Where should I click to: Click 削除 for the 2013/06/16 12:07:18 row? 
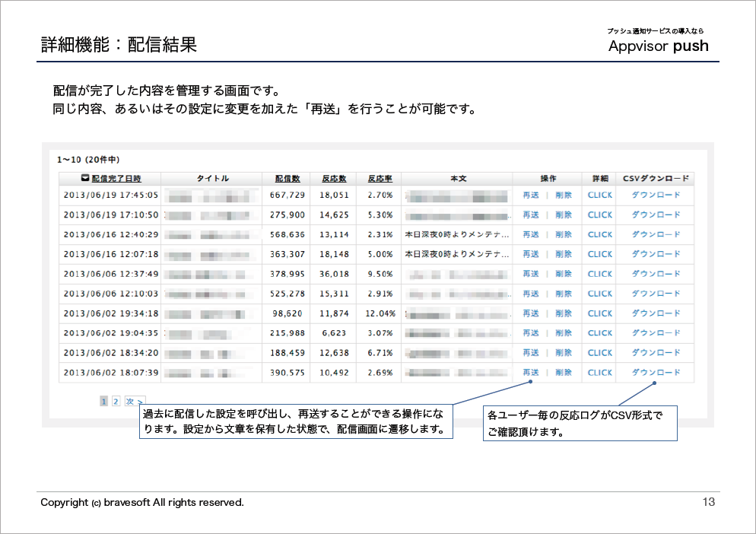pos(563,254)
